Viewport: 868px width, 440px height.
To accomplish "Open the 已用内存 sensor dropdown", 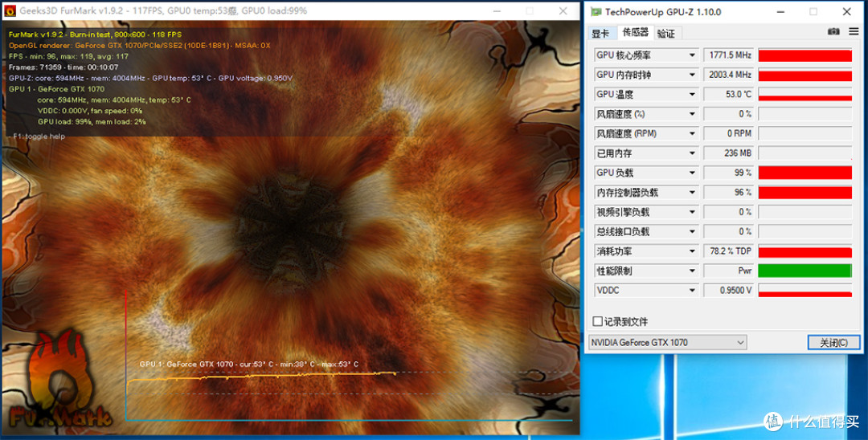I will point(692,153).
